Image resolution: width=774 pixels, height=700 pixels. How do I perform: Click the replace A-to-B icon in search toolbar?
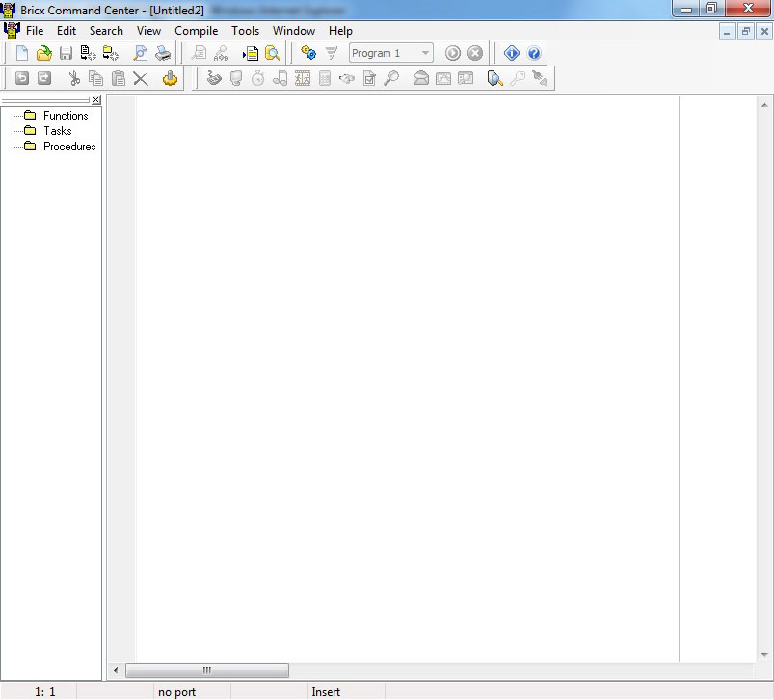point(221,53)
